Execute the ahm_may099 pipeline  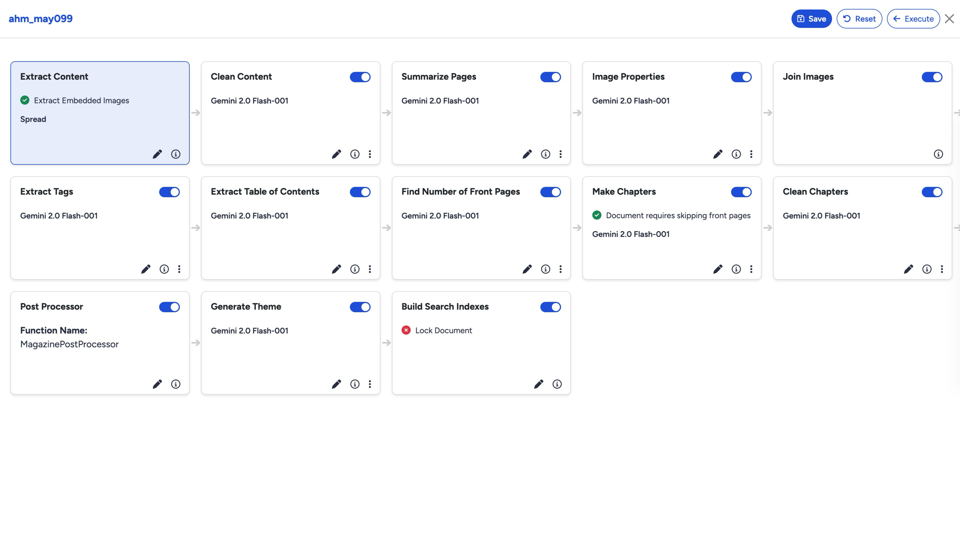pos(913,18)
